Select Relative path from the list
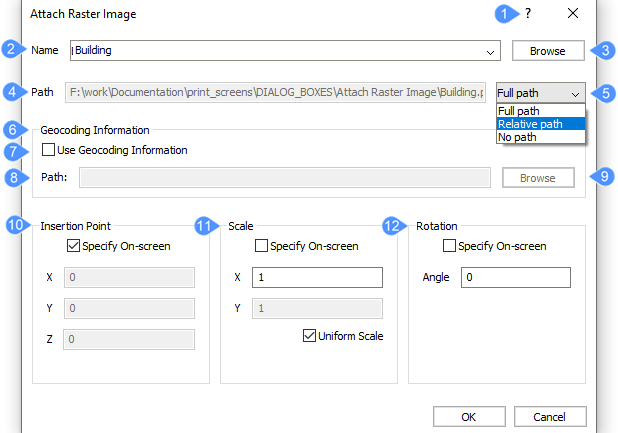 [531, 124]
